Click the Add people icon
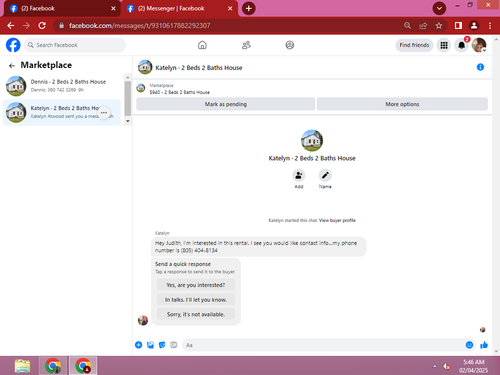This screenshot has height=375, width=500. (x=299, y=175)
